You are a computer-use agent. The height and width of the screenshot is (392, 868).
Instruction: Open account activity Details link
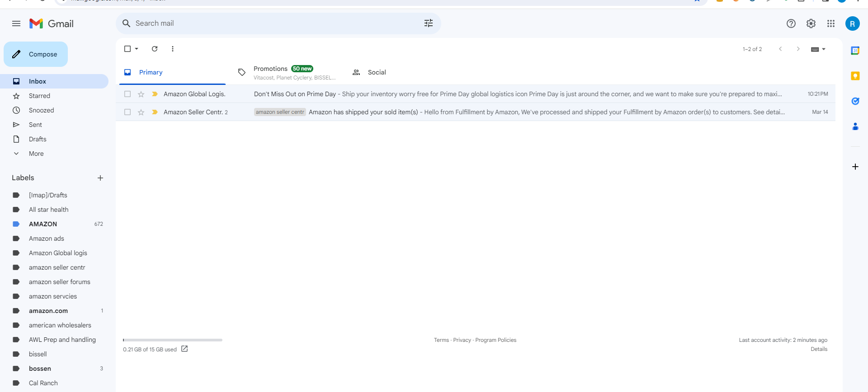[x=819, y=349]
